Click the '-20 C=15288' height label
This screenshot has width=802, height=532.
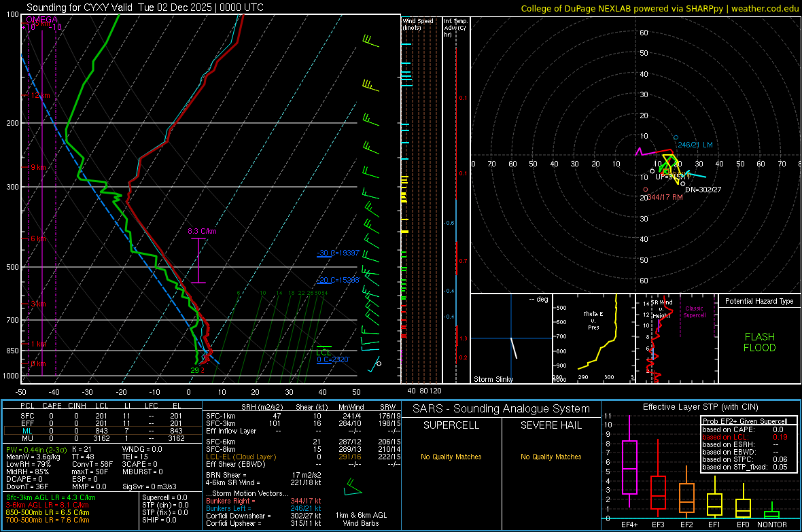[x=338, y=281]
